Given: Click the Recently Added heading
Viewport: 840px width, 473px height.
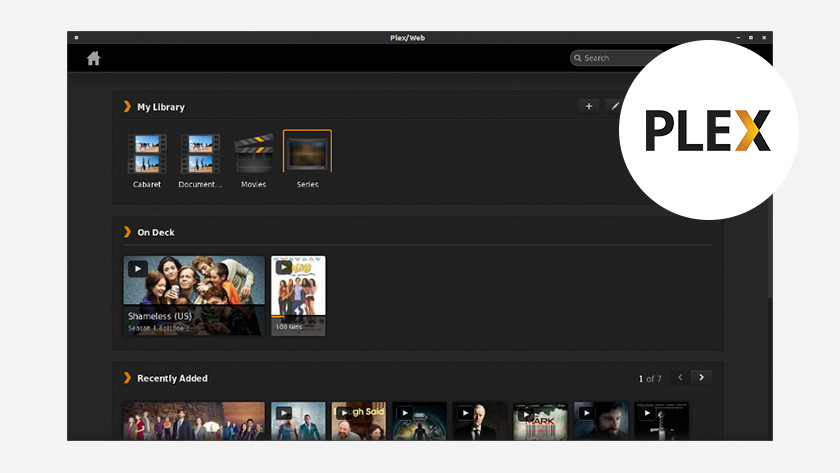Looking at the screenshot, I should click(x=172, y=378).
